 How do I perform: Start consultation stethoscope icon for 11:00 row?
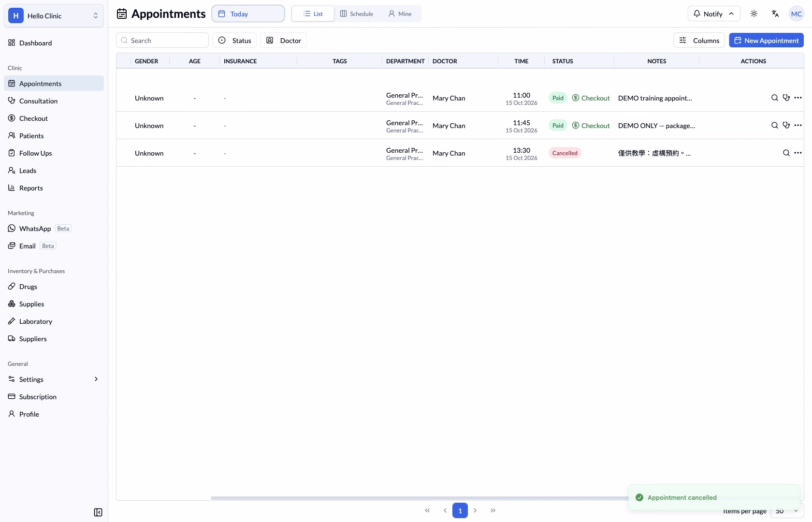pyautogui.click(x=786, y=98)
